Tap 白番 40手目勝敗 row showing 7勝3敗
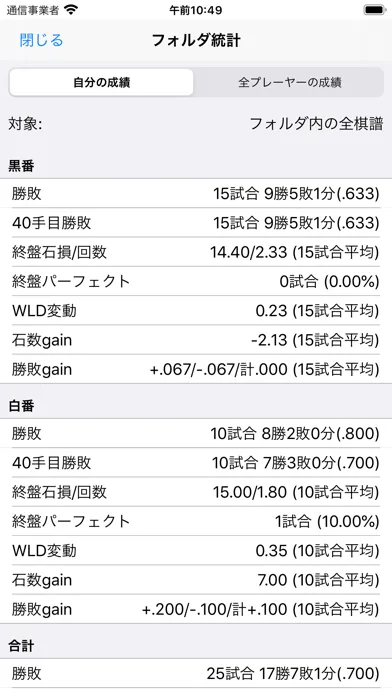The image size is (392, 696). click(196, 463)
